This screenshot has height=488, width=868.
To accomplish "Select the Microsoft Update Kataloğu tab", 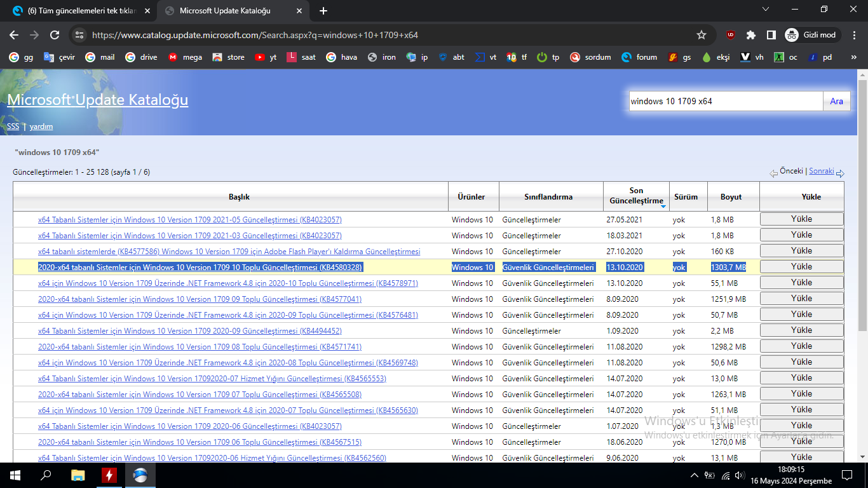I will (233, 11).
